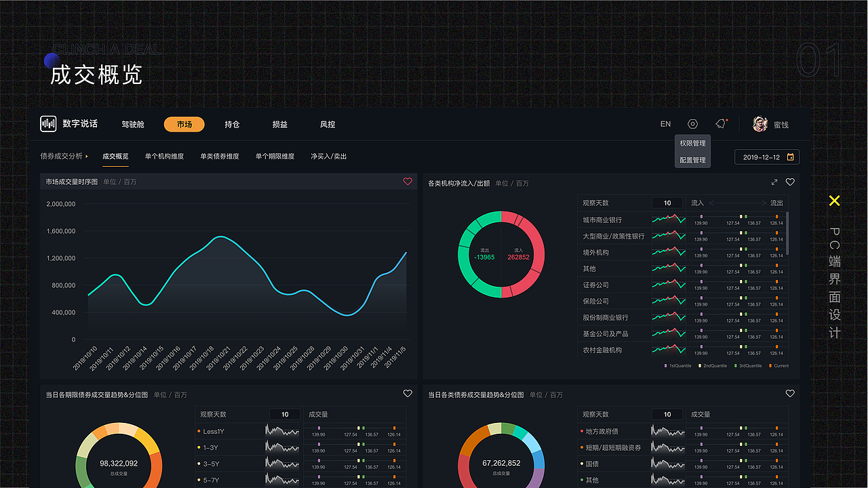
Task: Open the 风控 navigation tab
Action: point(328,125)
